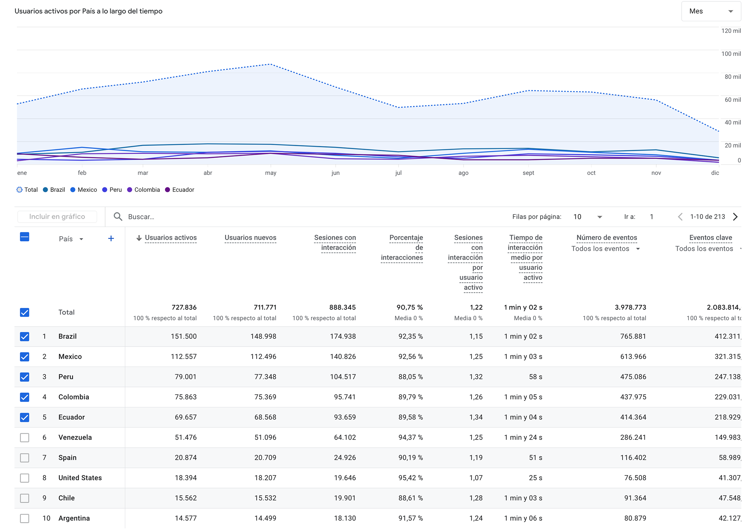
Task: Uncheck the Ecuador row checkbox
Action: point(24,417)
